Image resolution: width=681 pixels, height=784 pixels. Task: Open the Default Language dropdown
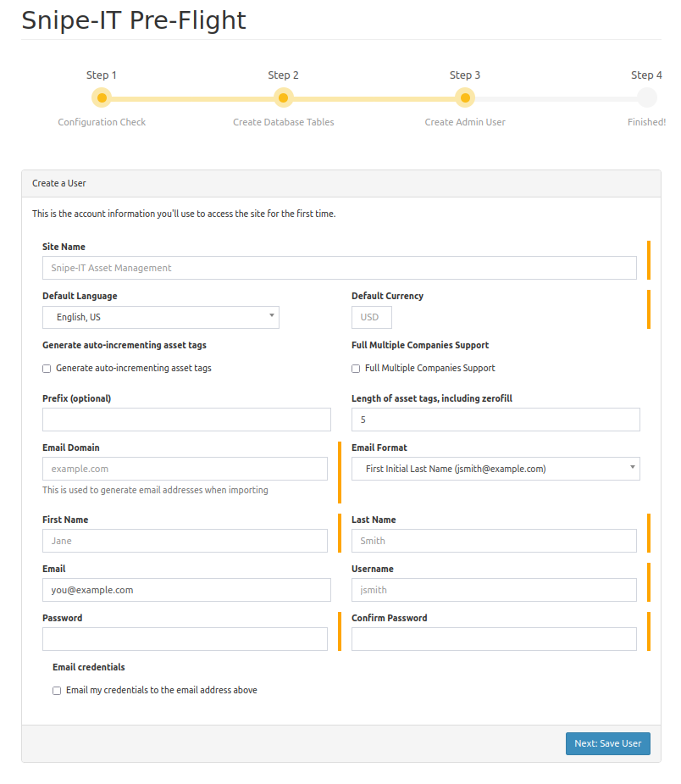tap(161, 318)
